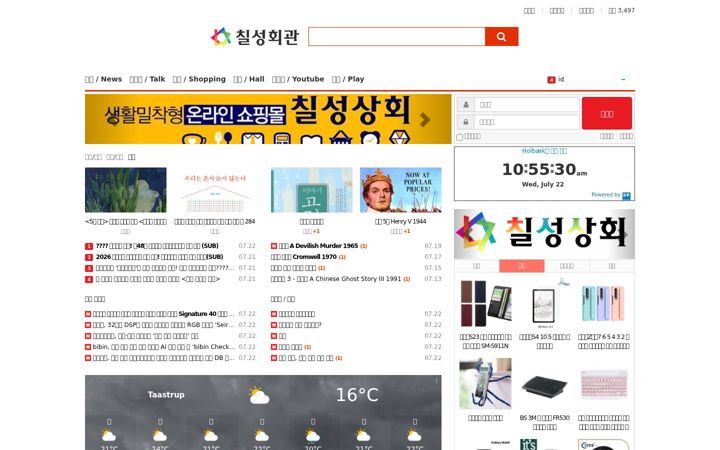Open the Hall menu

point(249,79)
